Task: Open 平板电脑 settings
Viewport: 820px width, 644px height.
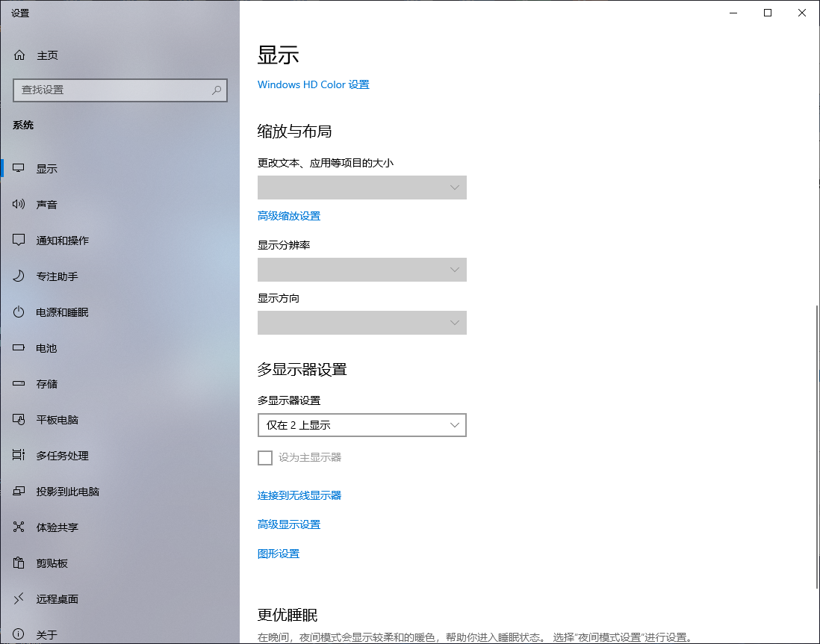Action: click(119, 420)
